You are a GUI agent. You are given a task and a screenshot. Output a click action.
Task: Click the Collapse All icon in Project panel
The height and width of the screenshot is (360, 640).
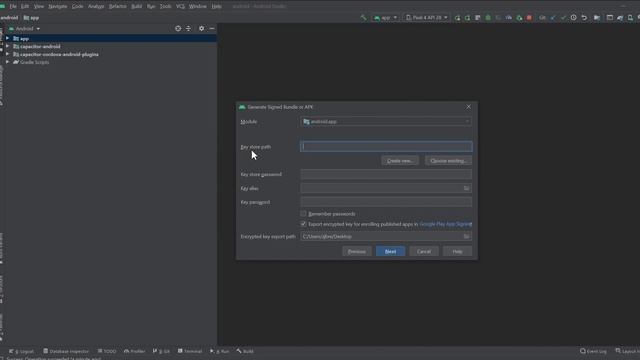click(188, 29)
